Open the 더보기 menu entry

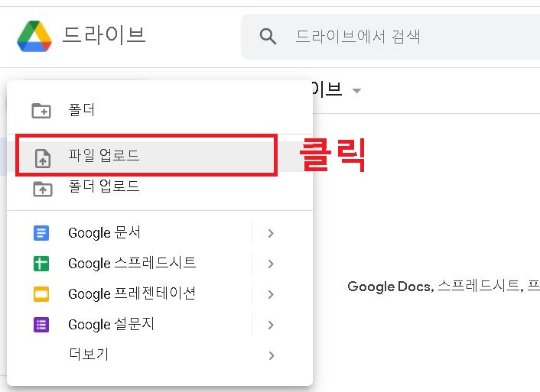click(x=160, y=355)
